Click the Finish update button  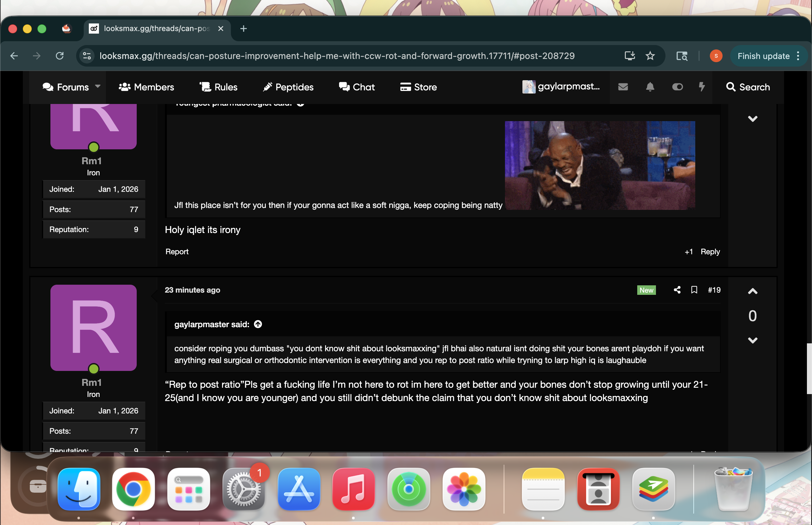pos(763,56)
